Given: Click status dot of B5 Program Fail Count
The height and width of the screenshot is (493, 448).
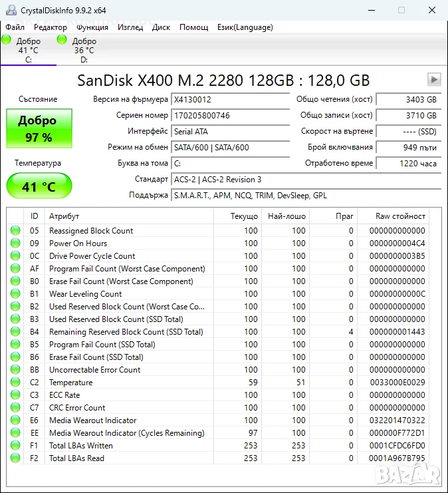Looking at the screenshot, I should point(15,344).
